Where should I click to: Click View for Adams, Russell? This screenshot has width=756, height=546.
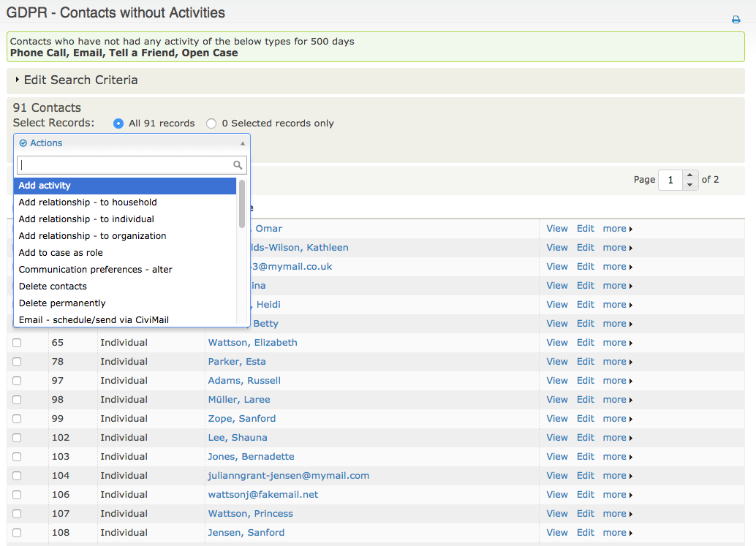click(557, 381)
